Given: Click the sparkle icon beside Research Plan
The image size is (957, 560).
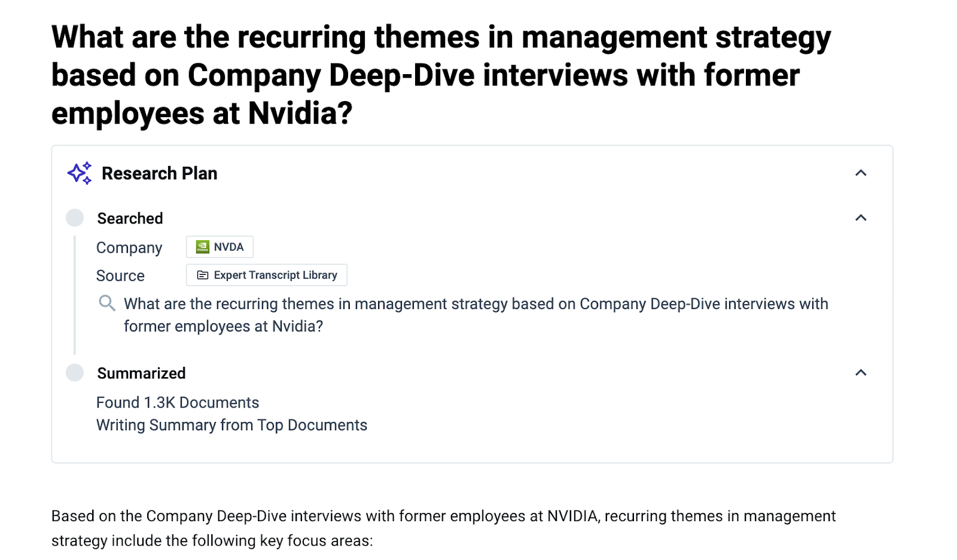Looking at the screenshot, I should [80, 173].
